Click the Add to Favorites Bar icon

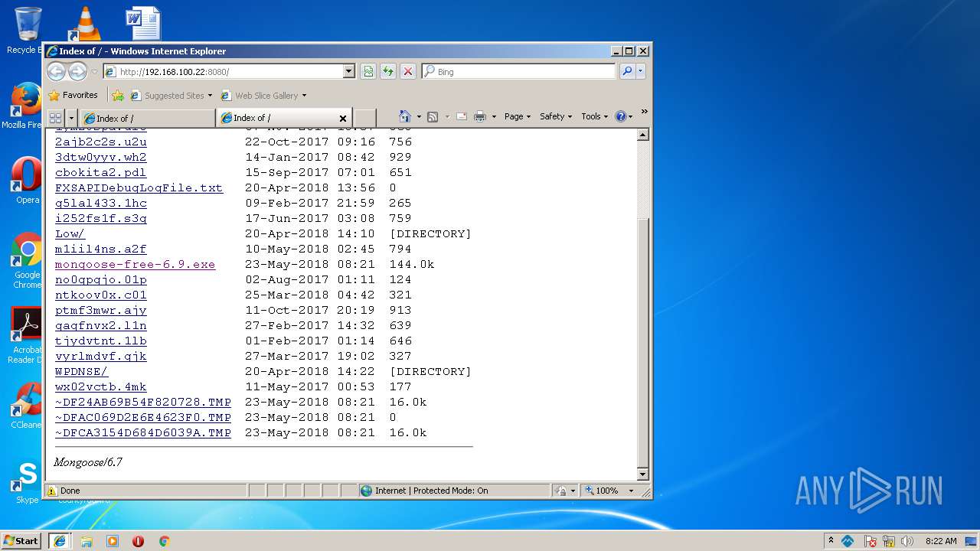(117, 96)
